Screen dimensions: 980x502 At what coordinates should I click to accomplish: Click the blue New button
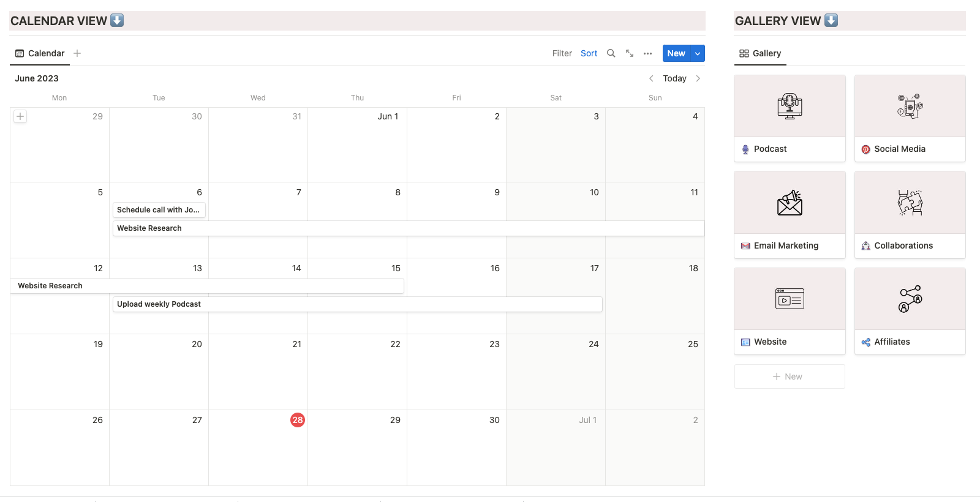[x=676, y=53]
